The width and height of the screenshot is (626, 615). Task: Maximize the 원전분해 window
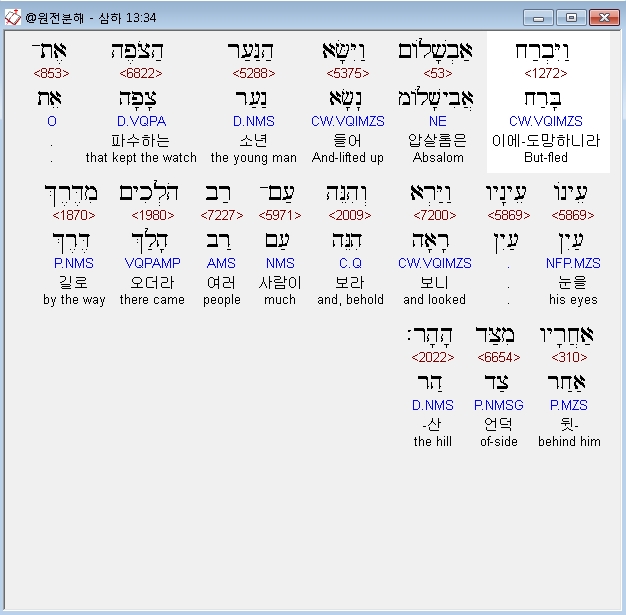click(x=571, y=18)
